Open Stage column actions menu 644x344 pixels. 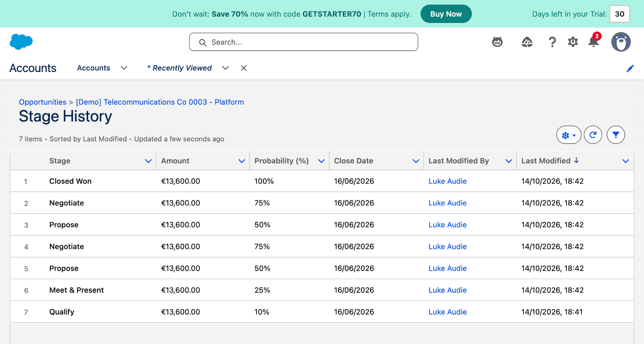tap(148, 161)
